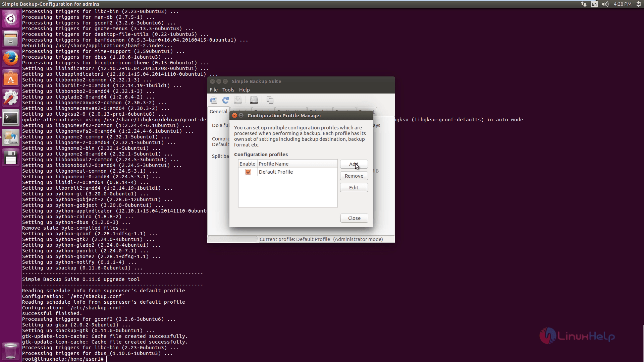
Task: Click the floppy disk launcher icon
Action: [11, 158]
